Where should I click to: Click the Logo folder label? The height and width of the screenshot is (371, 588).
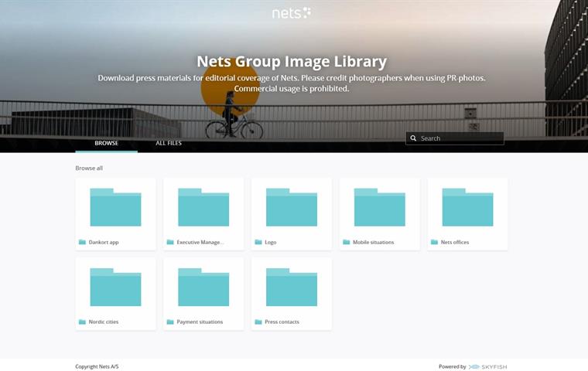pyautogui.click(x=270, y=242)
